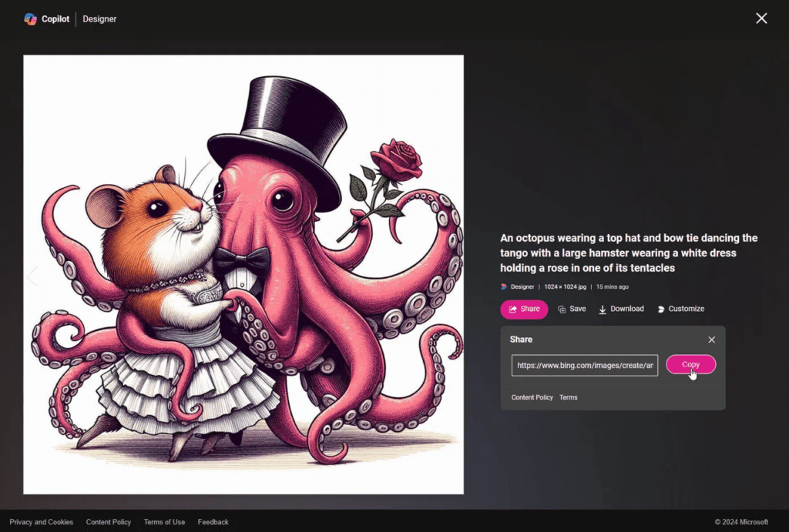This screenshot has height=532, width=789.
Task: Open Content Policy in page footer
Action: pyautogui.click(x=109, y=522)
